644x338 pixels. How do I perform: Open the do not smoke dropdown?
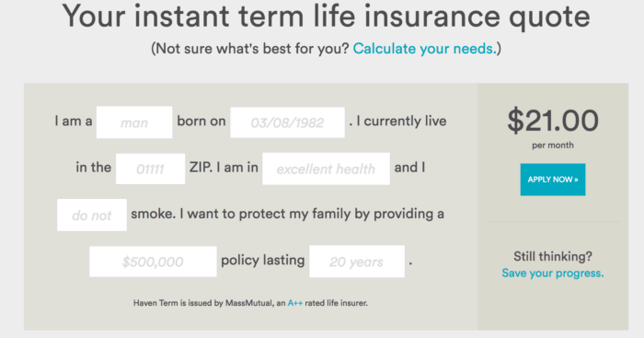click(x=92, y=216)
